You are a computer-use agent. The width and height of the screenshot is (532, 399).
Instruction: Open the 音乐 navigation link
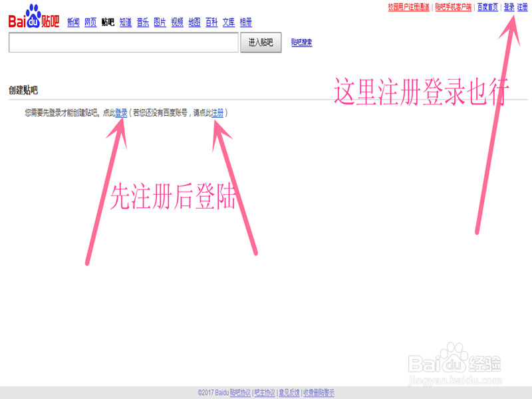(143, 23)
